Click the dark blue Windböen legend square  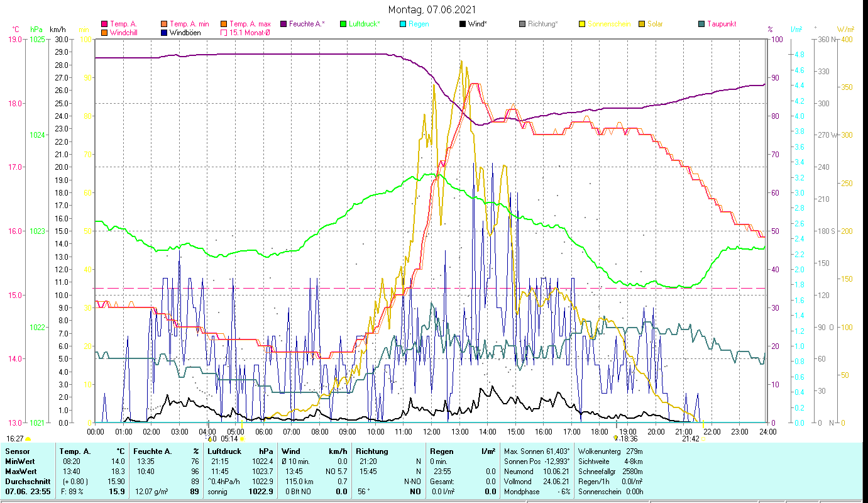164,32
